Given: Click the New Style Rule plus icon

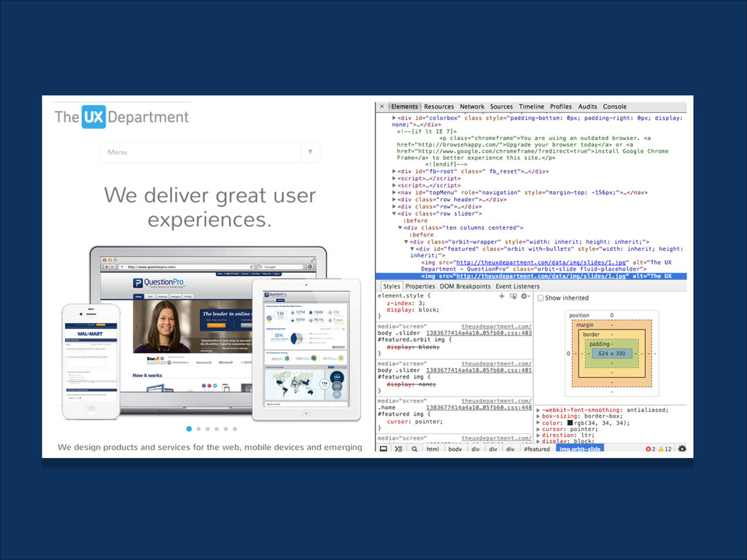Looking at the screenshot, I should click(x=501, y=296).
